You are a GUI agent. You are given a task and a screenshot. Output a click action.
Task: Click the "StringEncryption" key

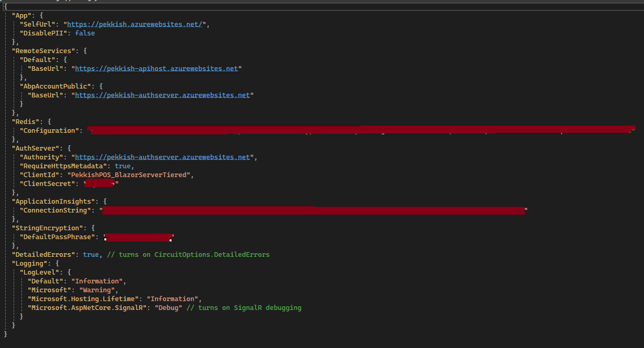(45, 228)
